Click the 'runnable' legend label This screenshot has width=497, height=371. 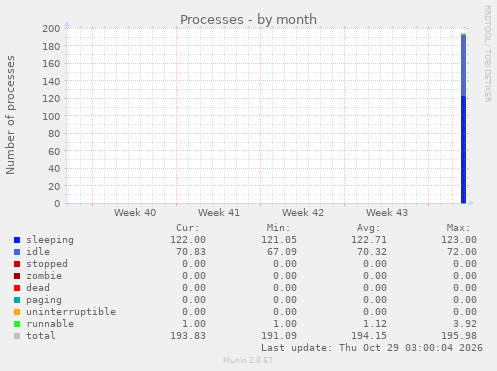pos(50,324)
